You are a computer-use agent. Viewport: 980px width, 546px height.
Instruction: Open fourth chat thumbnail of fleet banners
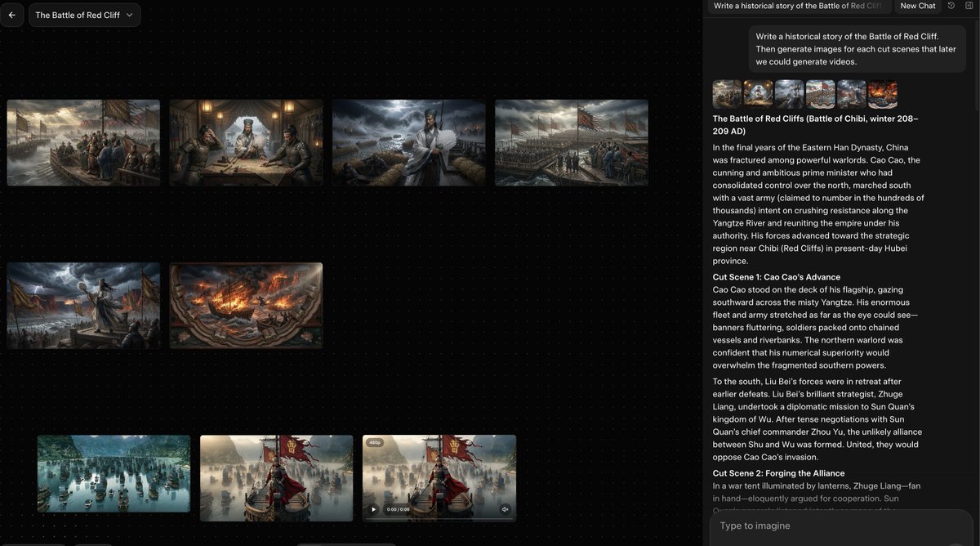click(820, 94)
